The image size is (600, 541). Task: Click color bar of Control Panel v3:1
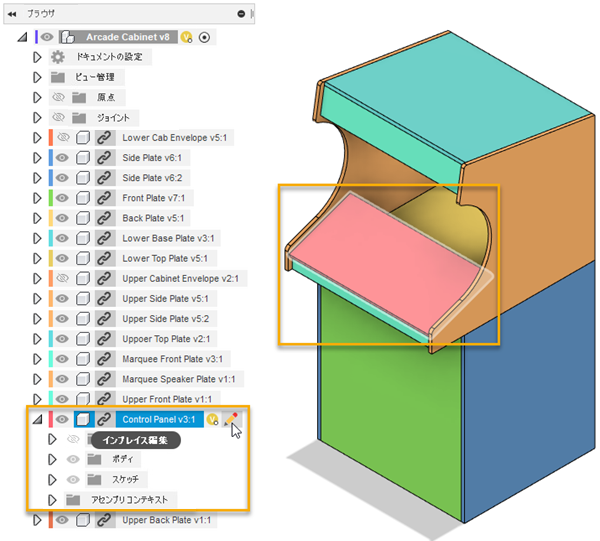click(51, 419)
